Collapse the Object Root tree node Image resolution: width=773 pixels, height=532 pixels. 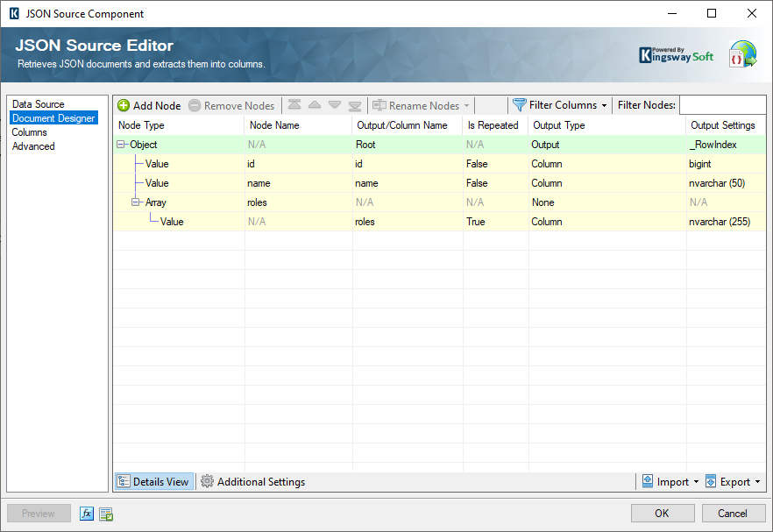pyautogui.click(x=121, y=145)
